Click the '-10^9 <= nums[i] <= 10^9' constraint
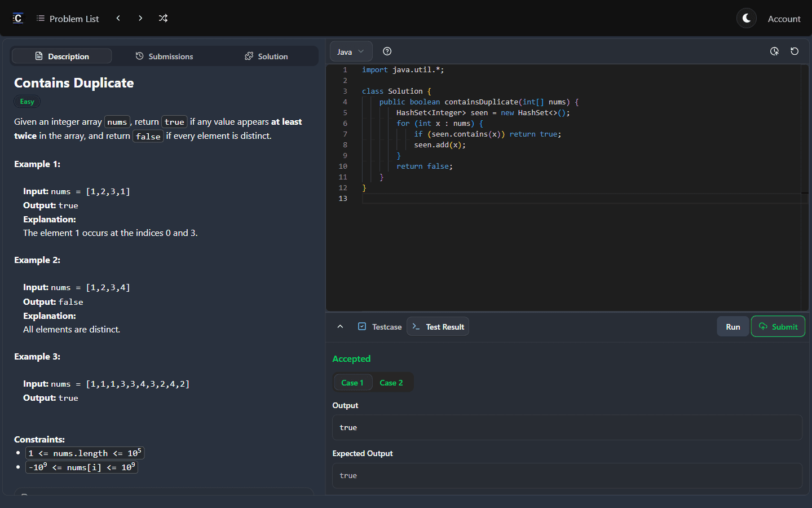This screenshot has height=508, width=812. 82,467
